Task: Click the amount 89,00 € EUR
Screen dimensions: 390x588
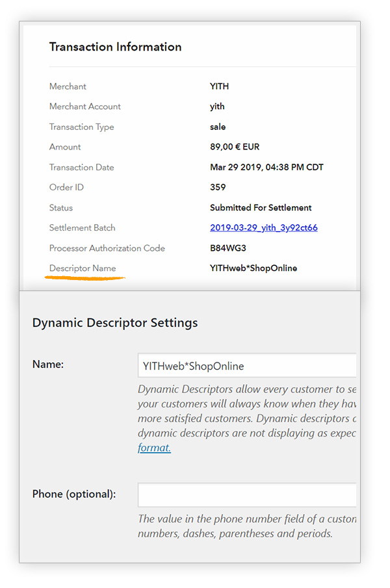Action: coord(235,147)
